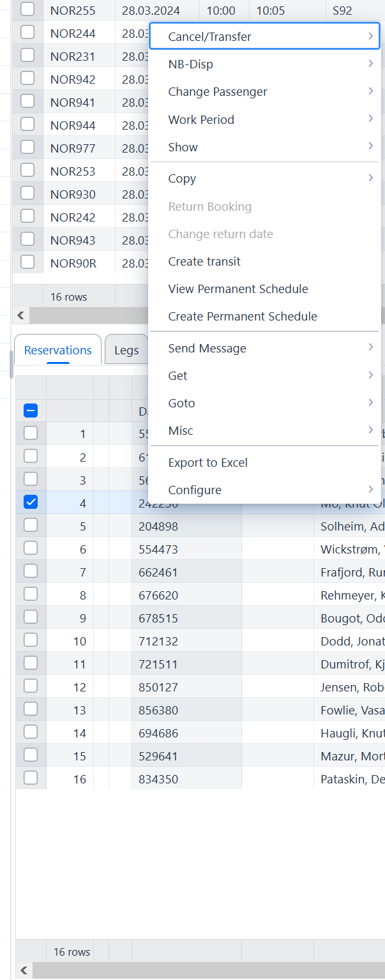Uncheck the checkbox for row 4
385x980 pixels.
point(30,502)
